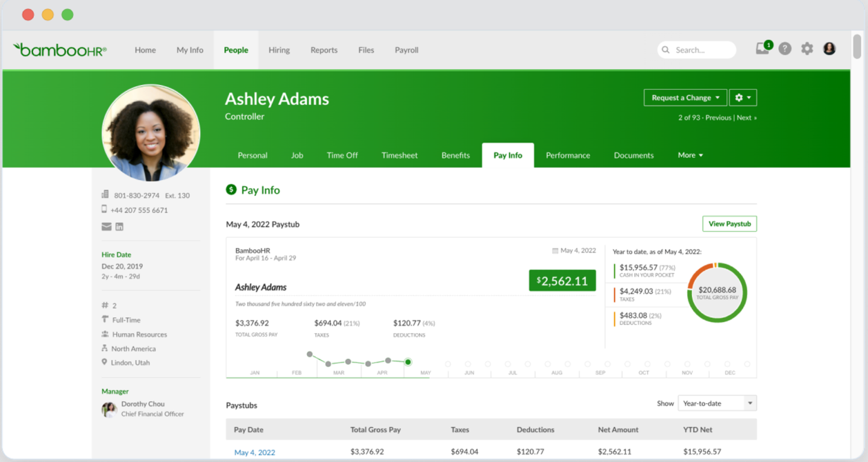This screenshot has width=868, height=462.
Task: Open the help question mark icon
Action: (785, 49)
